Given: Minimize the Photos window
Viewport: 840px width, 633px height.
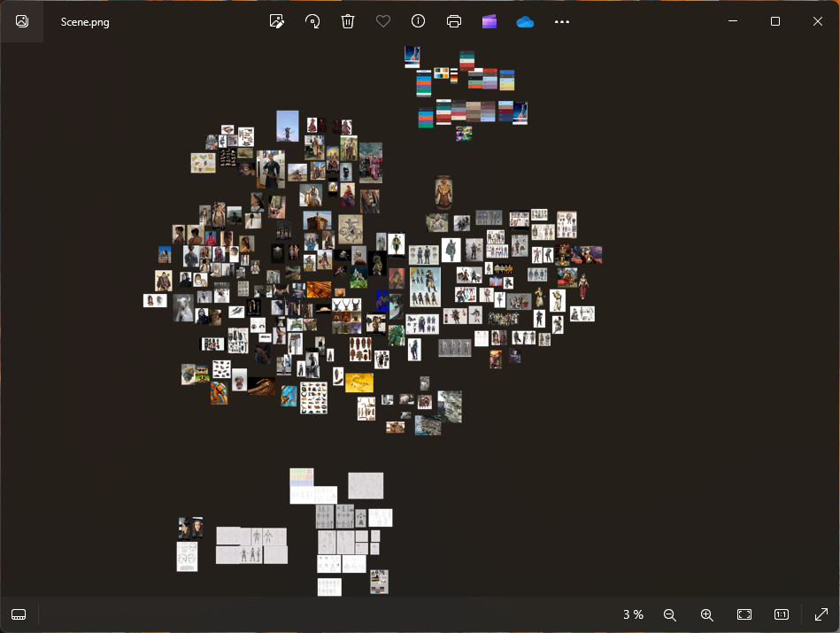Looking at the screenshot, I should (733, 21).
